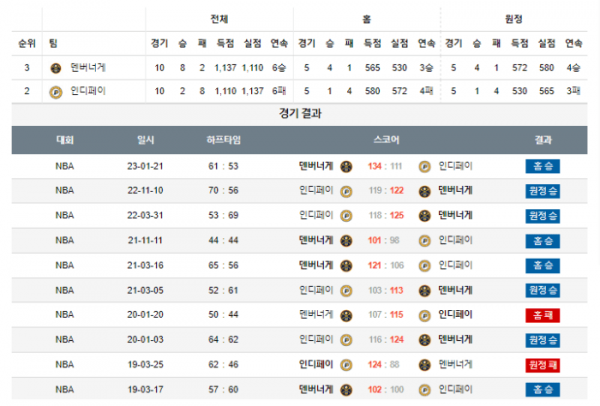Click Denver logo in 19-03-17 match
The image size is (600, 406).
[x=346, y=390]
